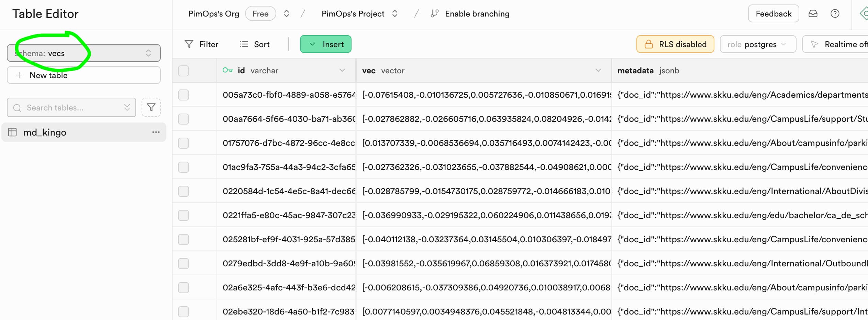The height and width of the screenshot is (320, 868).
Task: Select the row checkbox for 01757076
Action: [x=183, y=143]
